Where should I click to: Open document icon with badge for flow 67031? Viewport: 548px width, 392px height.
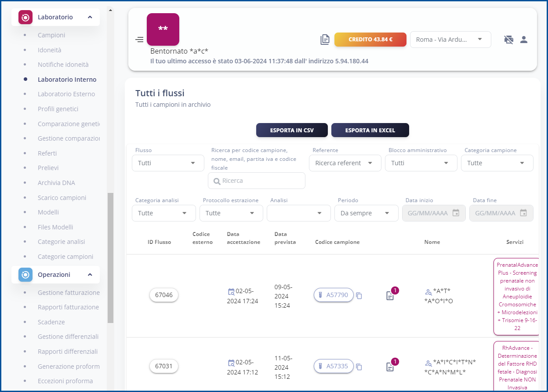pyautogui.click(x=390, y=367)
